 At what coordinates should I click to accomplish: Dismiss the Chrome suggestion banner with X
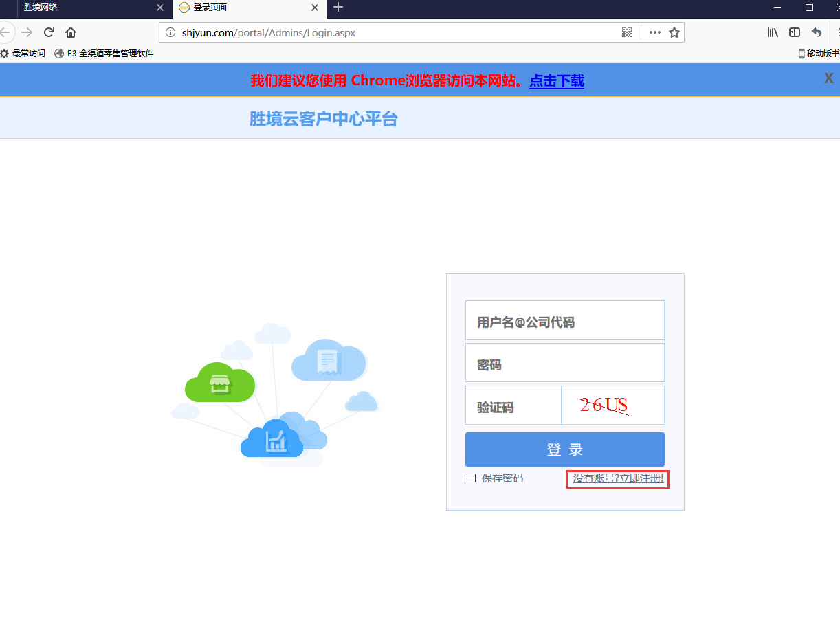point(829,78)
